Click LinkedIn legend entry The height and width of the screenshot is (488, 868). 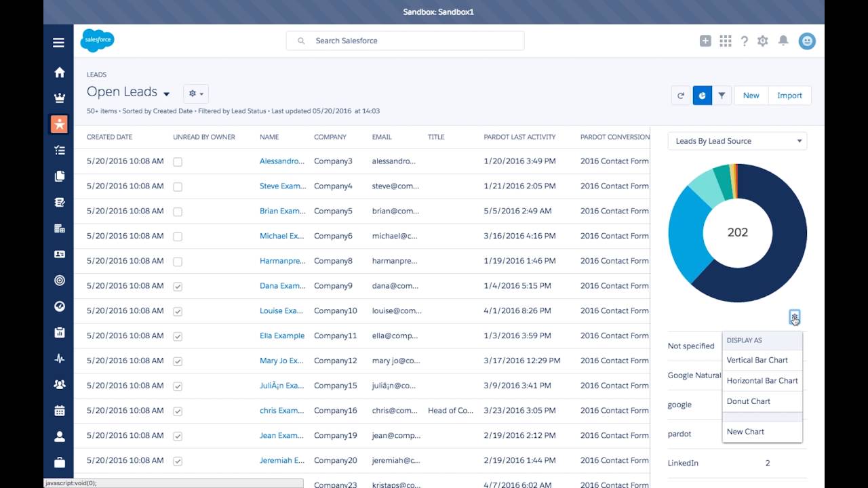click(x=683, y=463)
